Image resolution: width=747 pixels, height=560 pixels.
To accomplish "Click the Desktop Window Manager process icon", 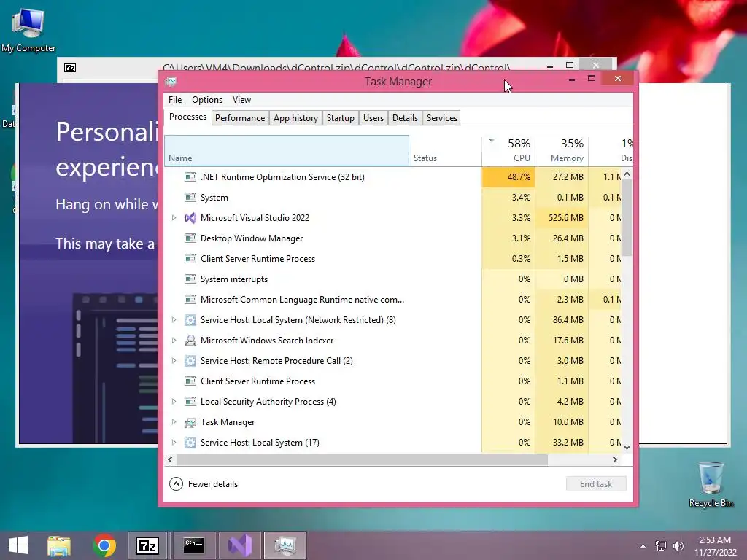I will coord(190,238).
